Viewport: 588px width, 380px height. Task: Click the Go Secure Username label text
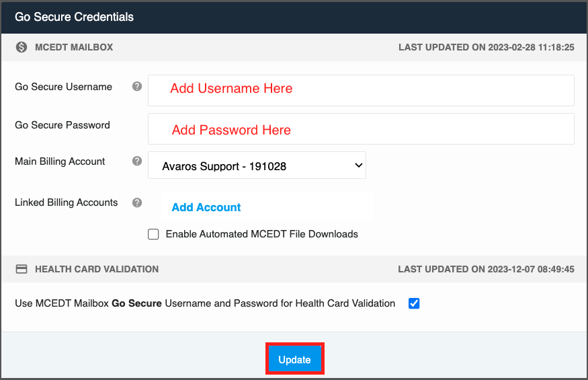(63, 87)
